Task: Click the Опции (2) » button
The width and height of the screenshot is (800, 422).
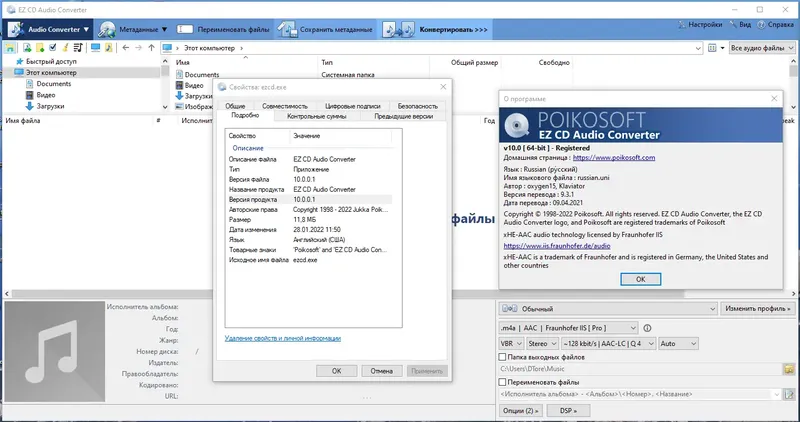Action: click(520, 410)
